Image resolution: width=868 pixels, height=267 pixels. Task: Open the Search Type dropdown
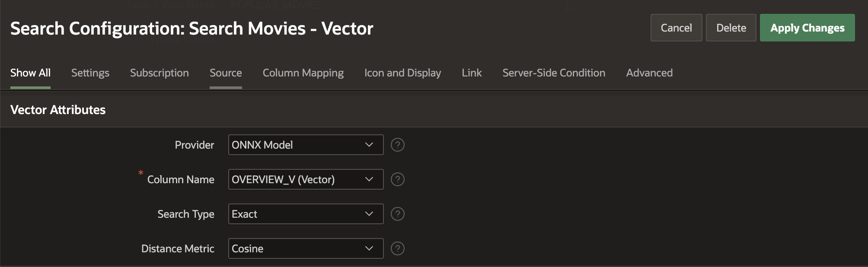coord(306,214)
